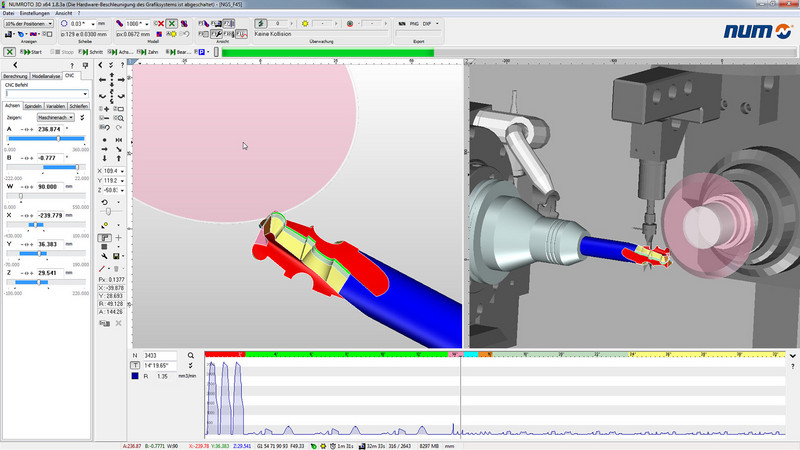Switch to the Modellanalyse tab
The width and height of the screenshot is (800, 450).
pyautogui.click(x=46, y=76)
